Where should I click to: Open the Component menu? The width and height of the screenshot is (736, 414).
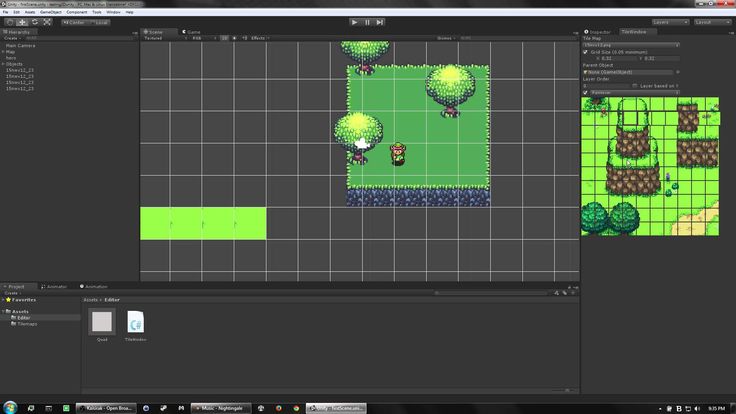pyautogui.click(x=77, y=12)
